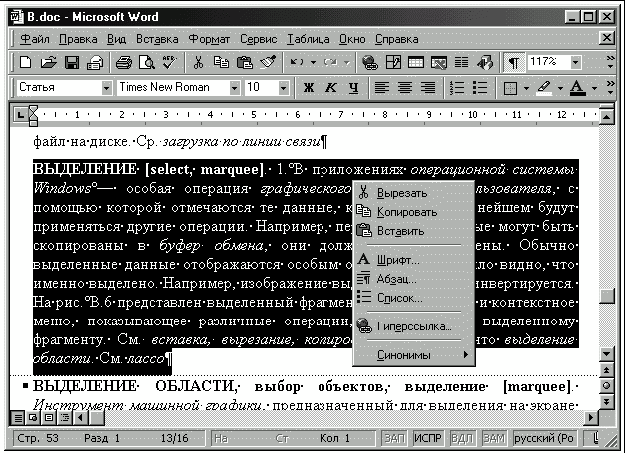Insert a table from toolbar
The width and height of the screenshot is (625, 453).
point(416,62)
